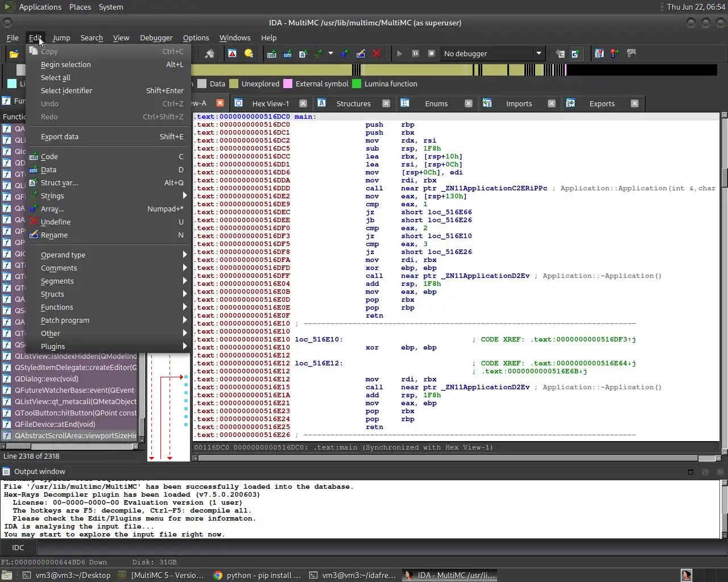This screenshot has width=728, height=582.
Task: Close the Hex View-1 tab
Action: click(x=303, y=103)
